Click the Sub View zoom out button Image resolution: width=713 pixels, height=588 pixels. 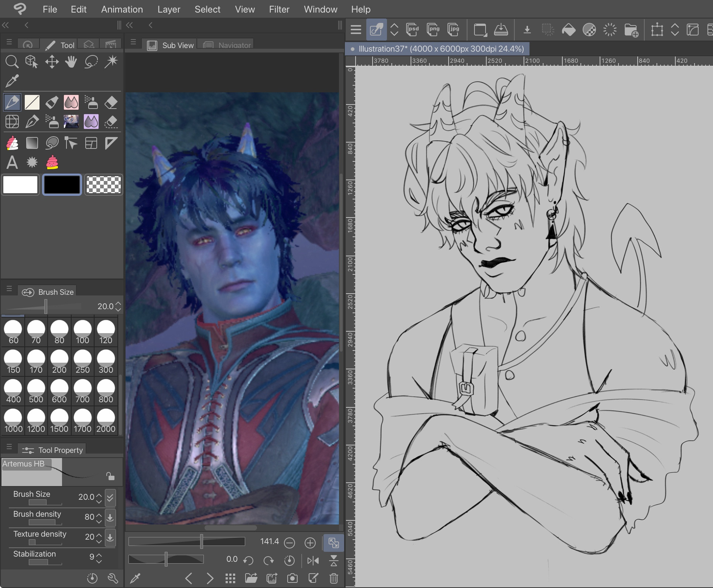pos(289,543)
